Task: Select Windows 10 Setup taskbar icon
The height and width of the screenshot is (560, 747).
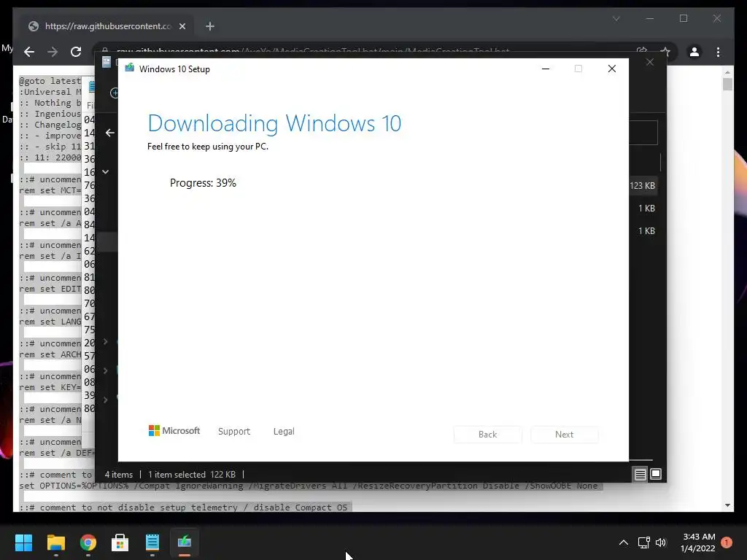Action: [x=185, y=542]
